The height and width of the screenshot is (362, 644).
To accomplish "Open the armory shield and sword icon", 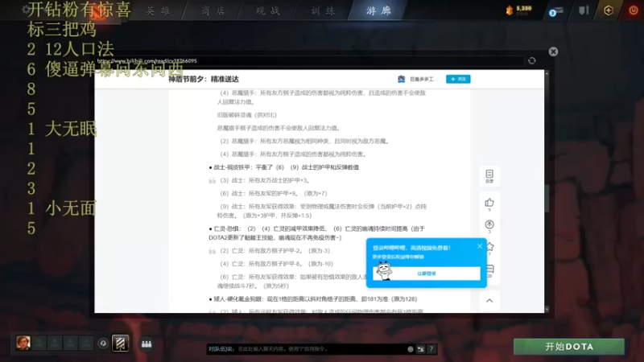I will (x=584, y=10).
